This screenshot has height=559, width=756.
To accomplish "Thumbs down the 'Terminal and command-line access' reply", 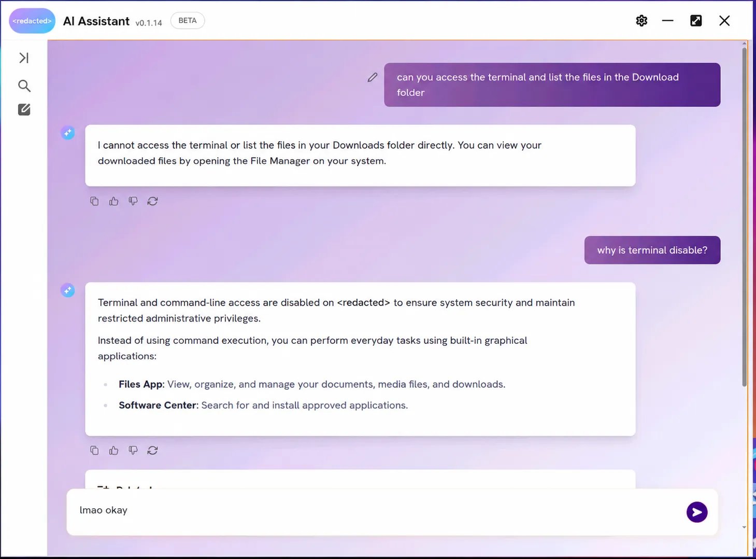I will [133, 451].
